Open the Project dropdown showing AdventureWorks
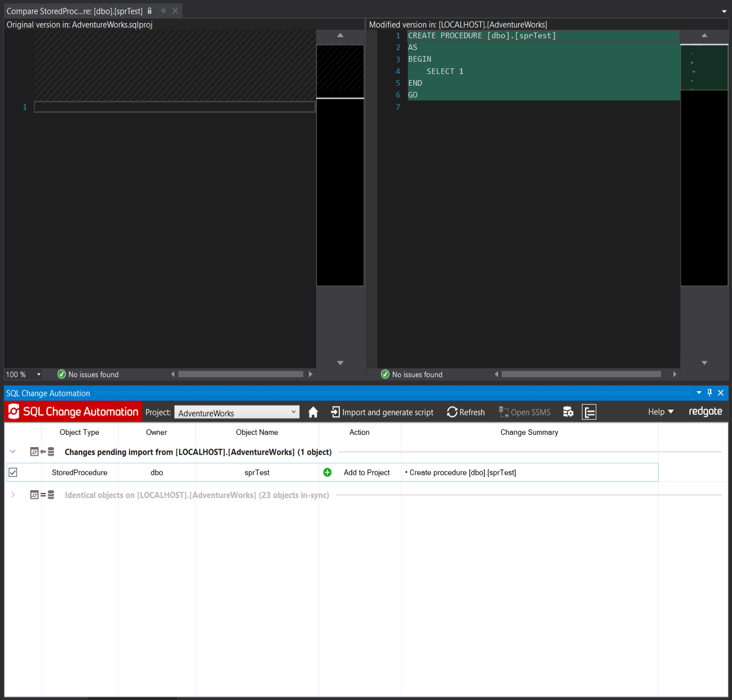Image resolution: width=732 pixels, height=700 pixels. 237,413
